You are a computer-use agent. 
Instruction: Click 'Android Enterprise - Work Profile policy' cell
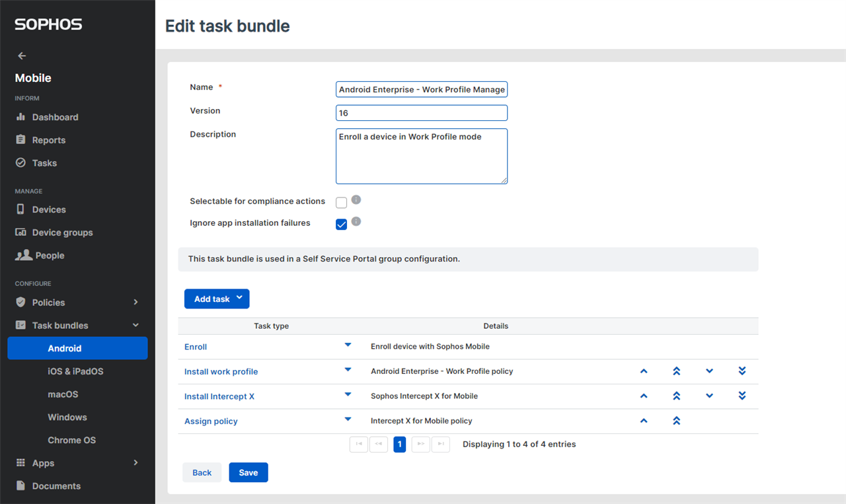point(442,371)
